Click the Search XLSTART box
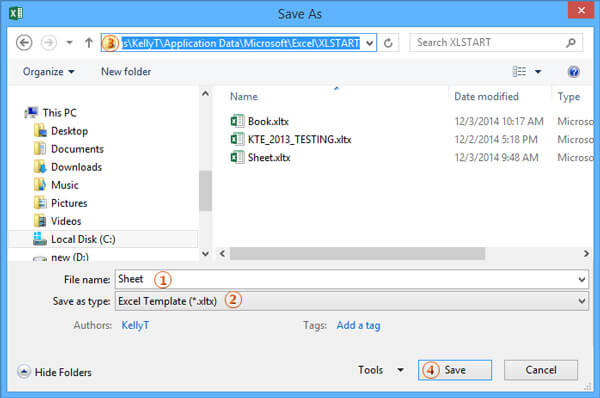Viewport: 600px width, 398px height. tap(496, 42)
